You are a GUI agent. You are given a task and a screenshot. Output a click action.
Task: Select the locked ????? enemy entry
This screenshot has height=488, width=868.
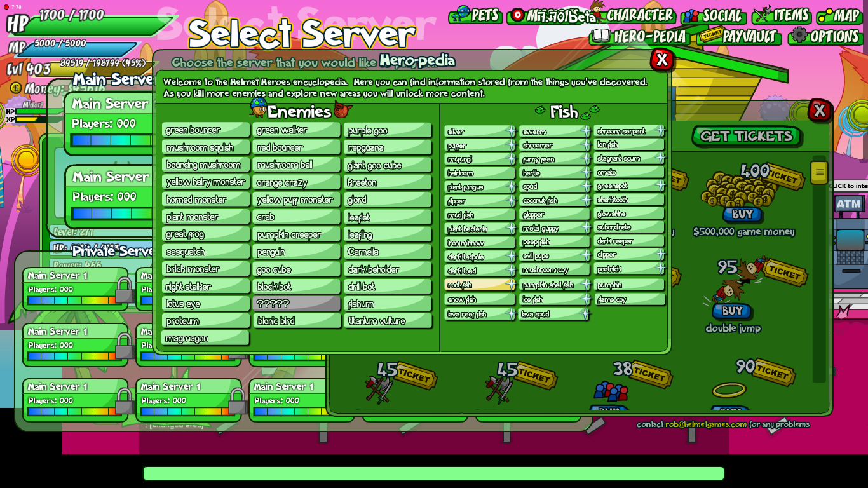296,304
